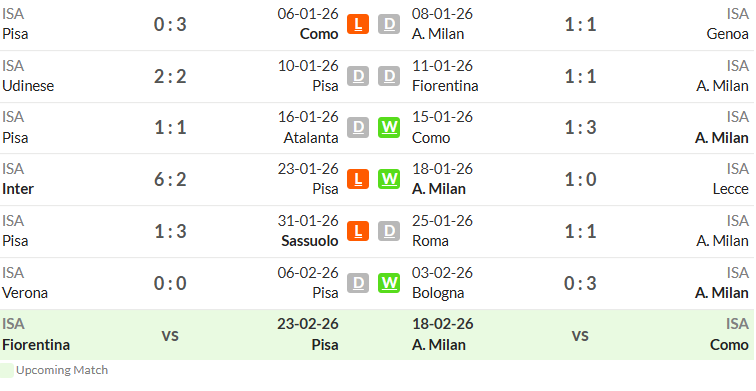
Task: Open the Atalanta team link
Action: click(310, 138)
